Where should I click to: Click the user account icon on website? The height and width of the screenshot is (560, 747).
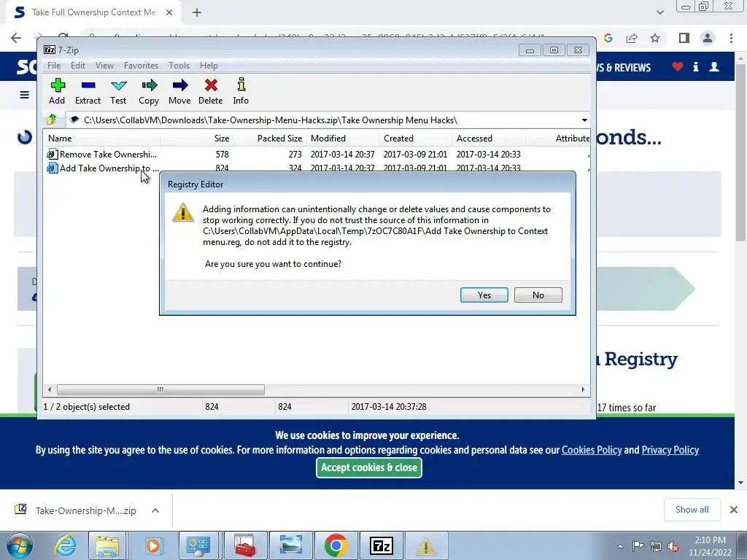714,66
